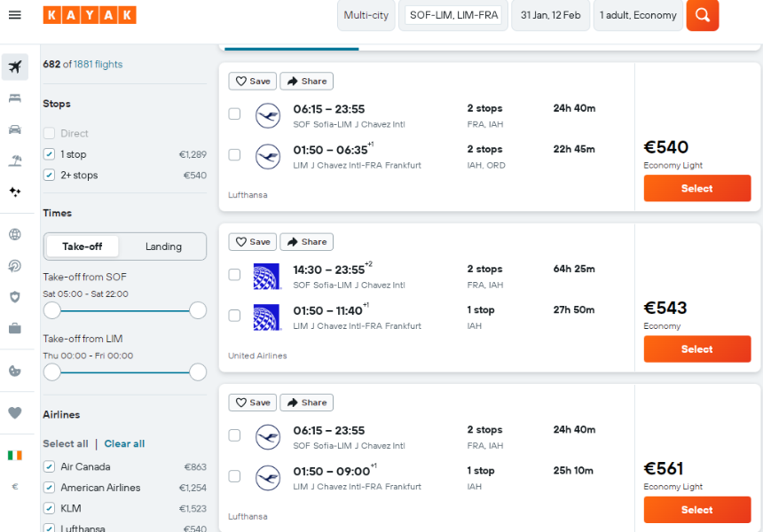Screen dimensions: 763x532
Task: Change currency using the euro symbol icon
Action: (15, 486)
